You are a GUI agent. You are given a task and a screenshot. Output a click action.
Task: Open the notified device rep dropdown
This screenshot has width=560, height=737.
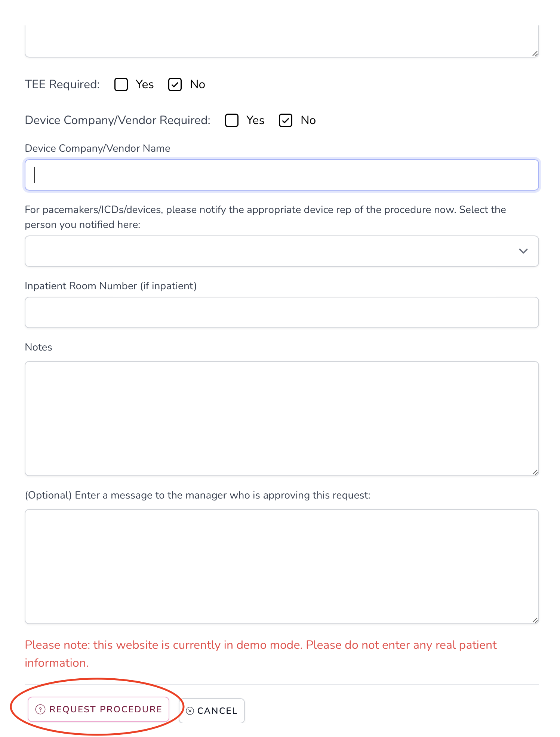281,251
